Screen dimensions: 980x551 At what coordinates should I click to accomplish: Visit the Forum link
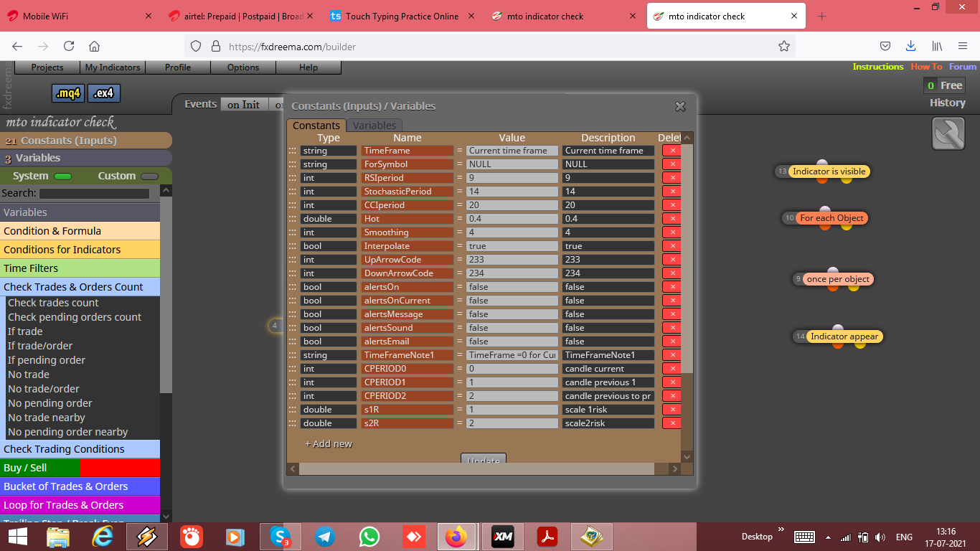pyautogui.click(x=963, y=67)
